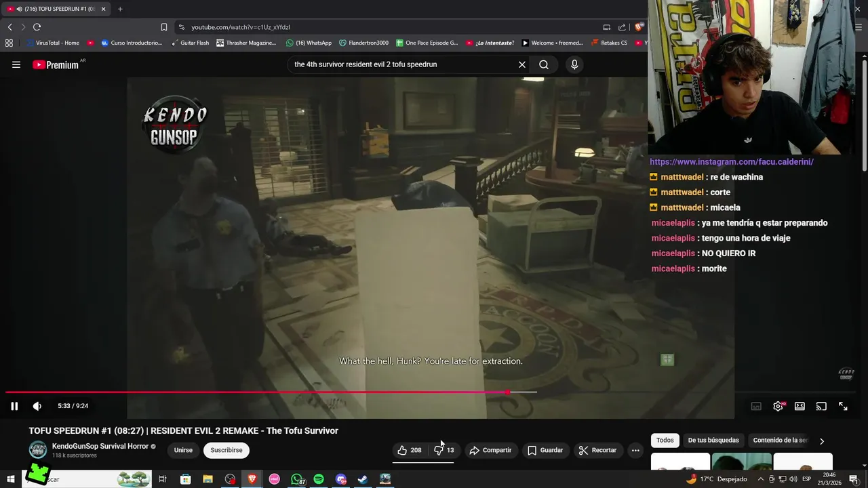Mute the video volume
The image size is (868, 488).
[x=37, y=406]
